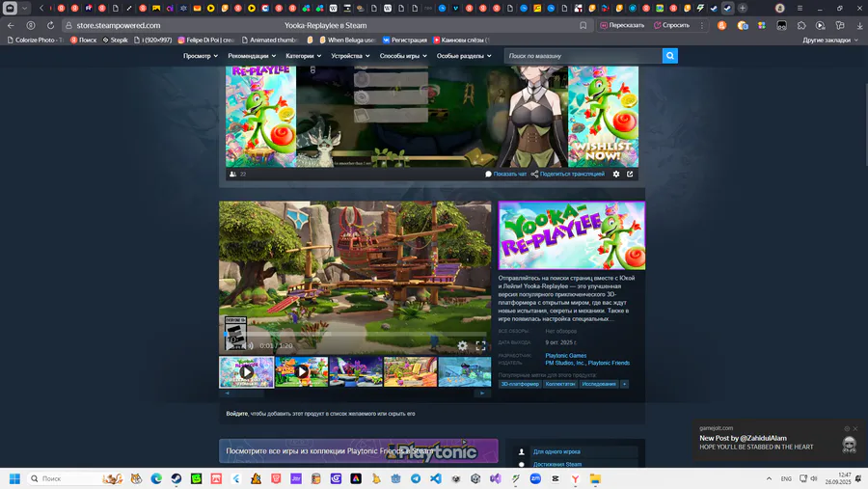Click the Пересказать button

tap(622, 25)
